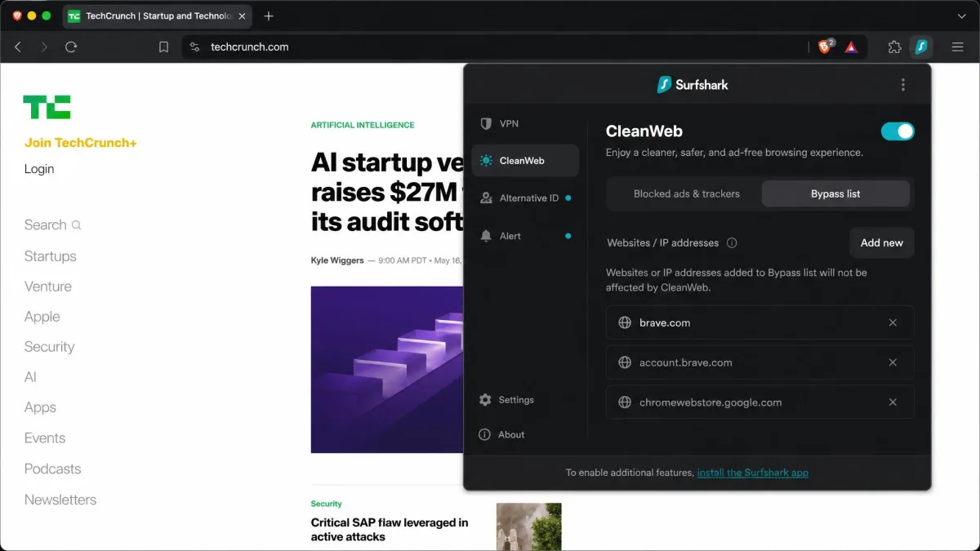This screenshot has width=980, height=551.
Task: Switch to Bypass list tab
Action: (x=835, y=193)
